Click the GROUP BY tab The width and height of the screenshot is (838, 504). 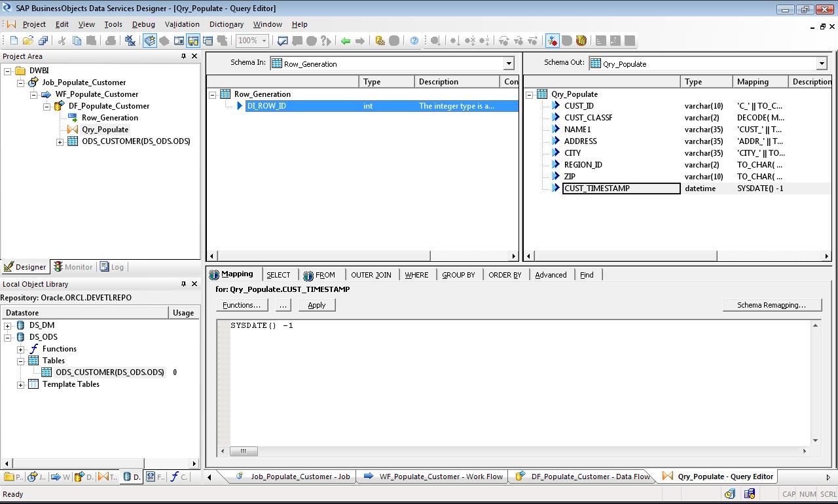458,275
